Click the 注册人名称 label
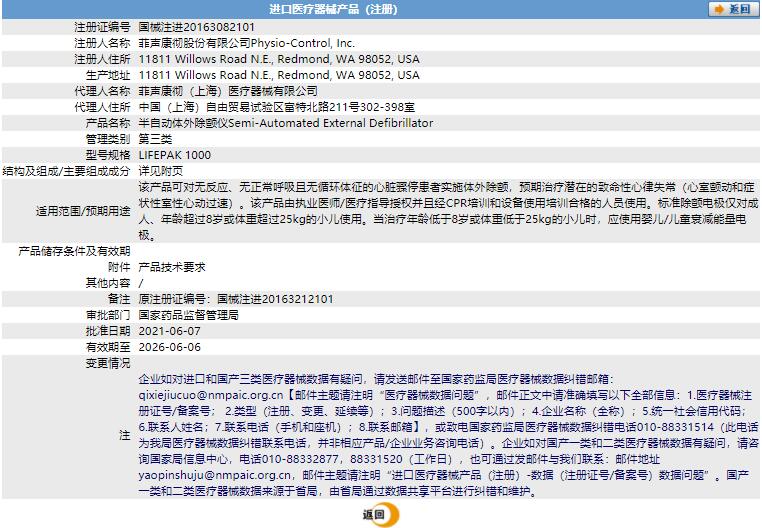 pyautogui.click(x=102, y=43)
